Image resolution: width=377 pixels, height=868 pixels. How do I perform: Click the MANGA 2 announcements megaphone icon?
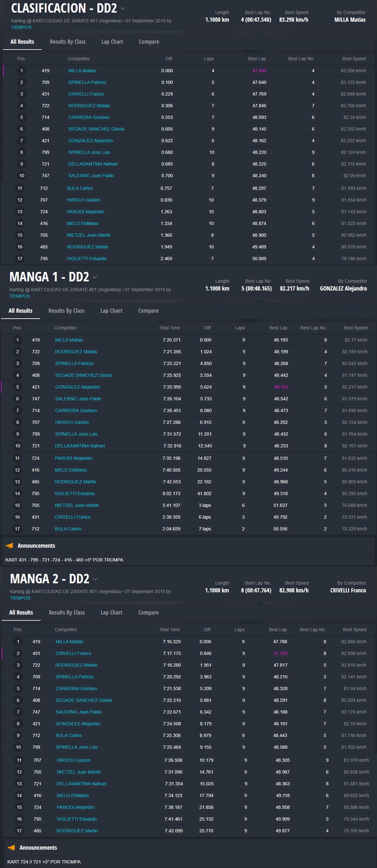[x=11, y=847]
